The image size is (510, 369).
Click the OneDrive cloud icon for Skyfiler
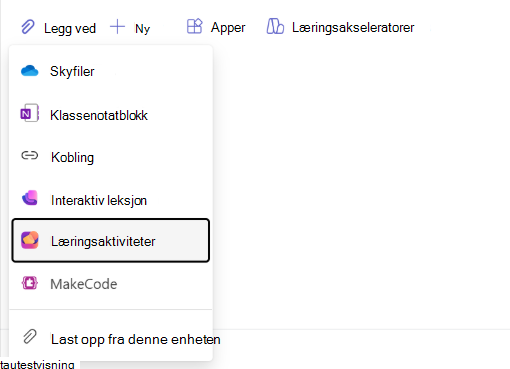click(30, 71)
